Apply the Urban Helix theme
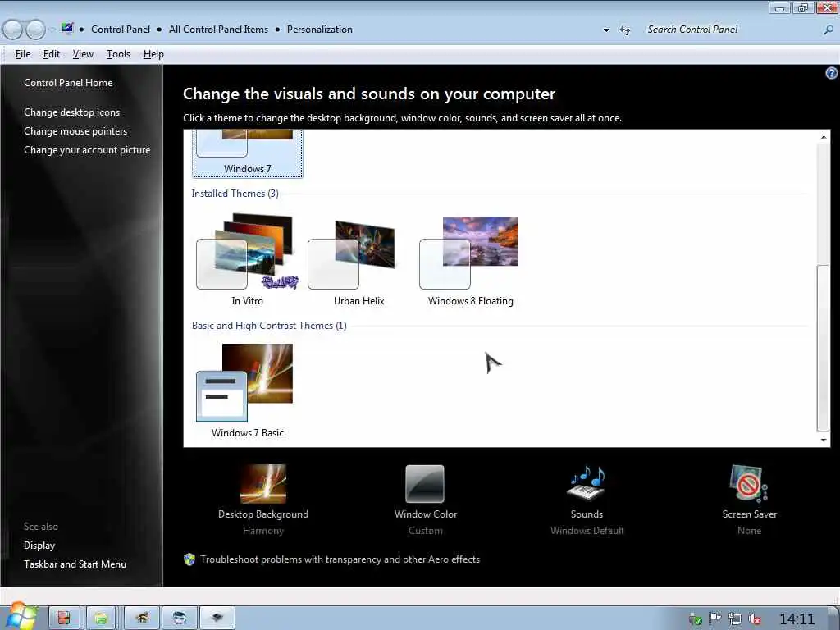This screenshot has height=630, width=840. tap(358, 260)
